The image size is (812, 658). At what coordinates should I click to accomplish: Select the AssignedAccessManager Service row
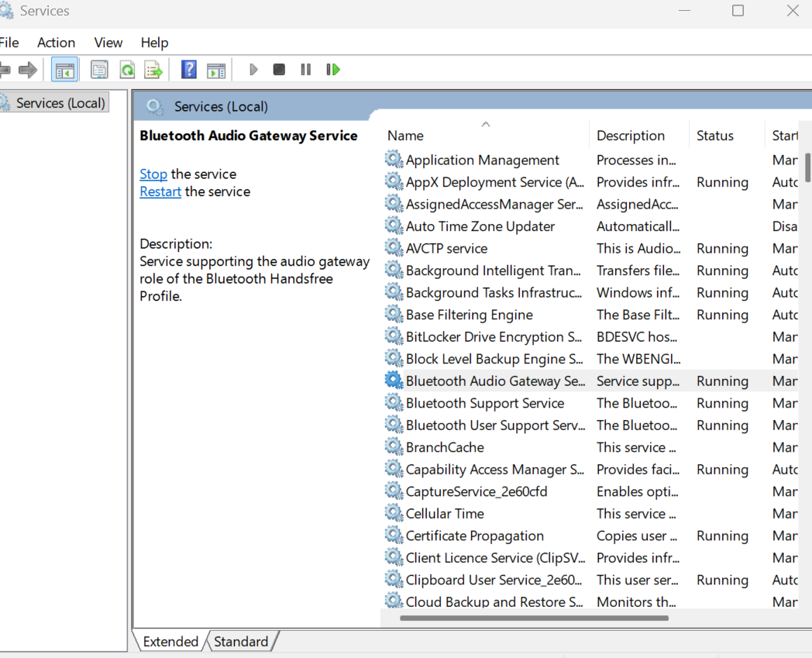click(x=591, y=204)
